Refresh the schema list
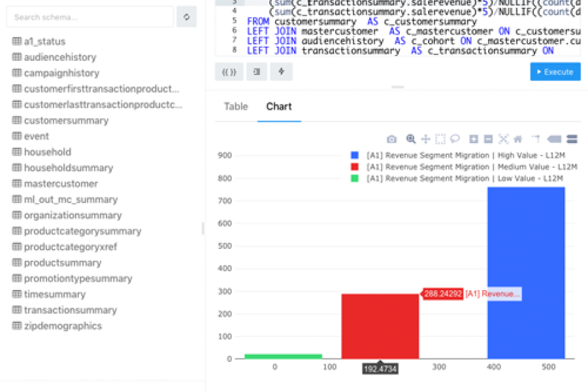588x392 pixels. tap(186, 17)
